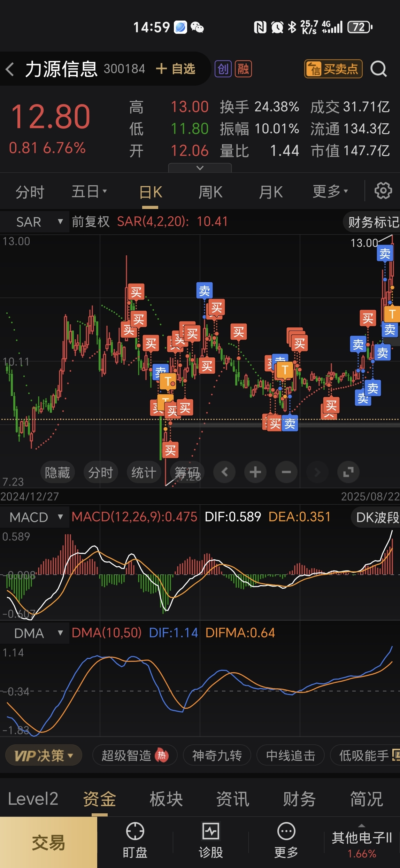Select 中线追击 strategy chip
400x868 pixels.
click(x=291, y=755)
